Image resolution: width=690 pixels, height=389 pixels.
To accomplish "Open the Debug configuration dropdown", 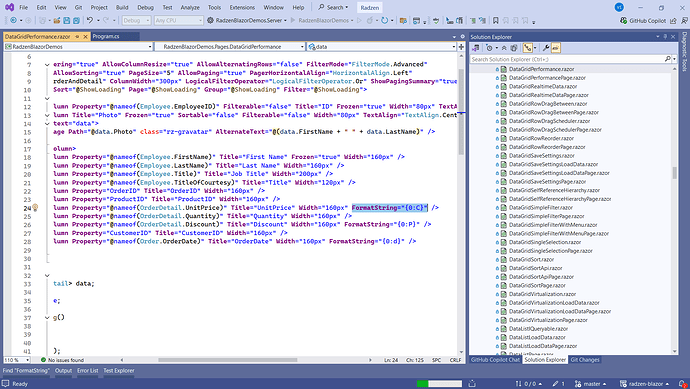I will pos(136,20).
